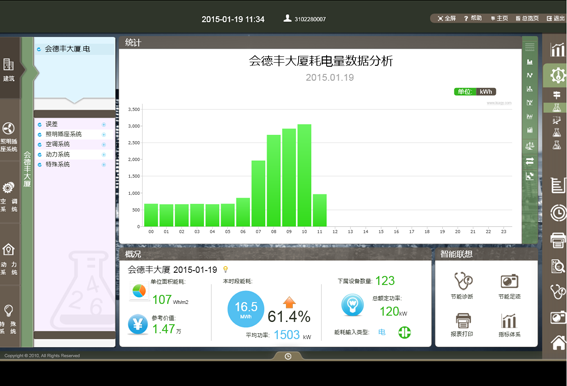
Task: Click the tallest chart bar at hour 10
Action: click(304, 175)
